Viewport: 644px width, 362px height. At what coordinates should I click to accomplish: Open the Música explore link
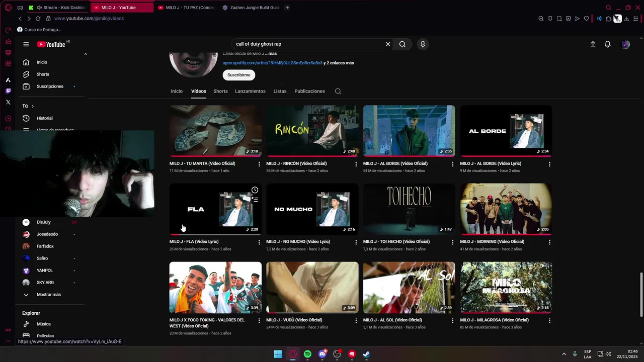pos(43,324)
